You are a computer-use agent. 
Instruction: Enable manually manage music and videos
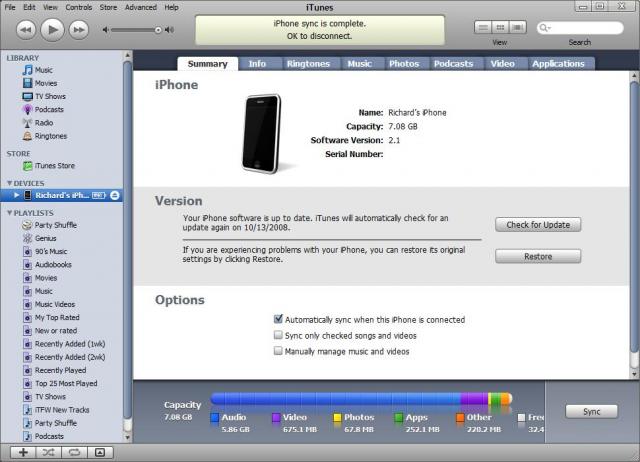[x=278, y=351]
